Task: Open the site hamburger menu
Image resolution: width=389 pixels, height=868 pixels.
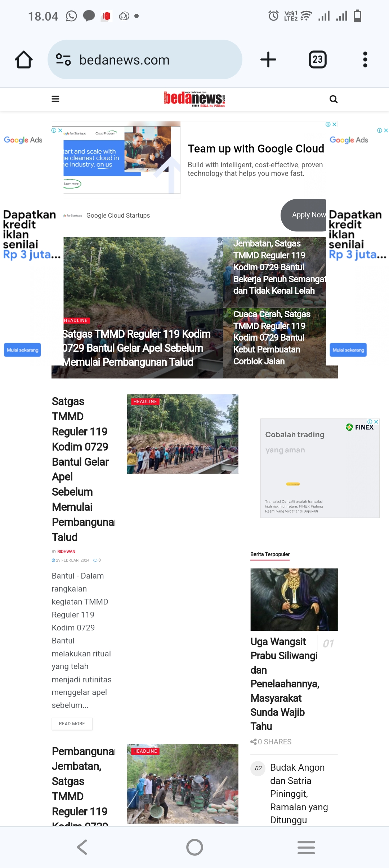Action: pyautogui.click(x=55, y=99)
